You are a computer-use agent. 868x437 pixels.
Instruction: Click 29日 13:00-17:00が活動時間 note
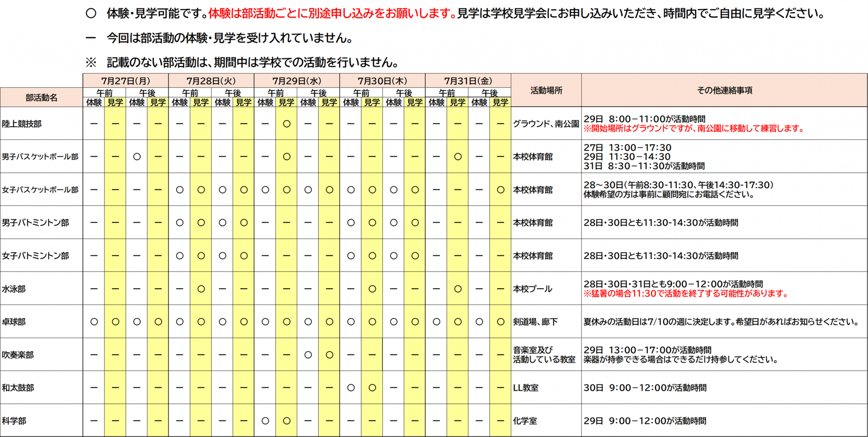[x=647, y=350]
